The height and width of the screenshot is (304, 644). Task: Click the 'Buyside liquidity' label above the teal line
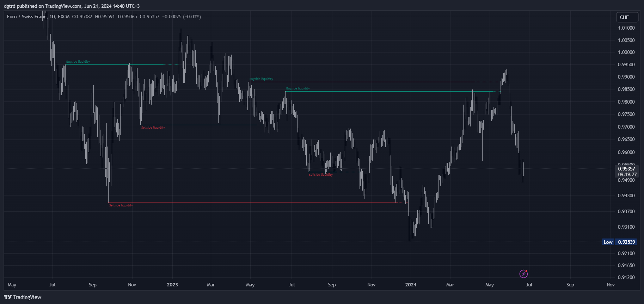tap(261, 79)
